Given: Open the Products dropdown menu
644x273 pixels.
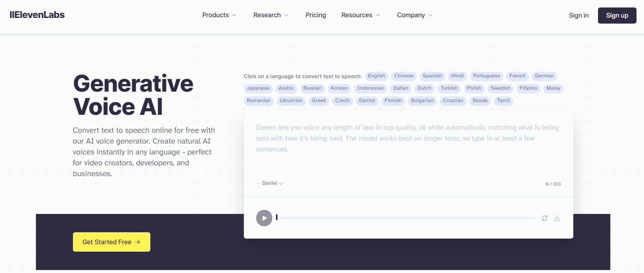Looking at the screenshot, I should tap(219, 15).
